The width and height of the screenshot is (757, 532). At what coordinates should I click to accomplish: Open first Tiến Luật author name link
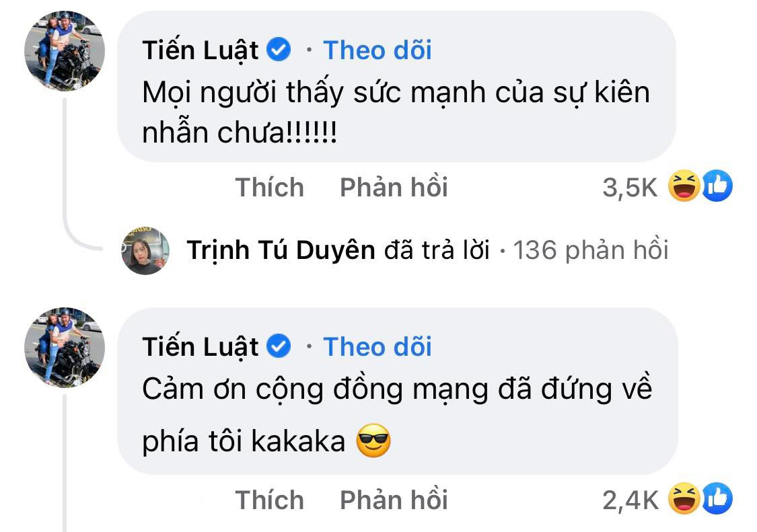(201, 50)
